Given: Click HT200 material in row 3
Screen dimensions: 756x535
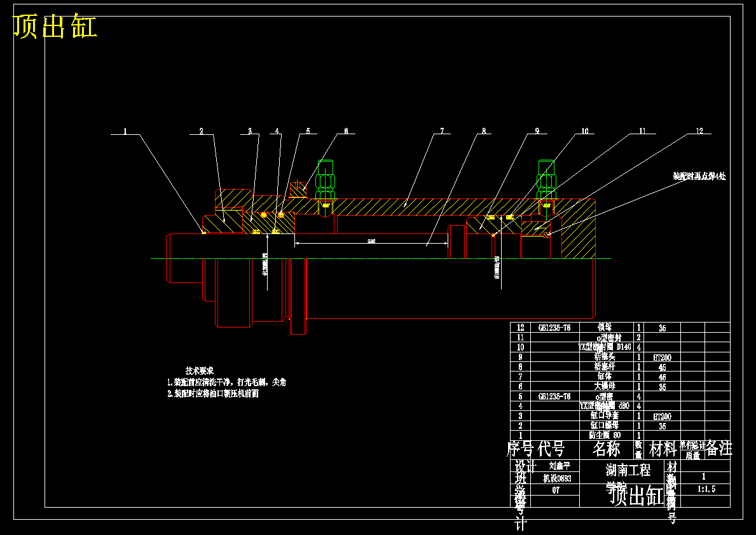Looking at the screenshot, I should [662, 416].
